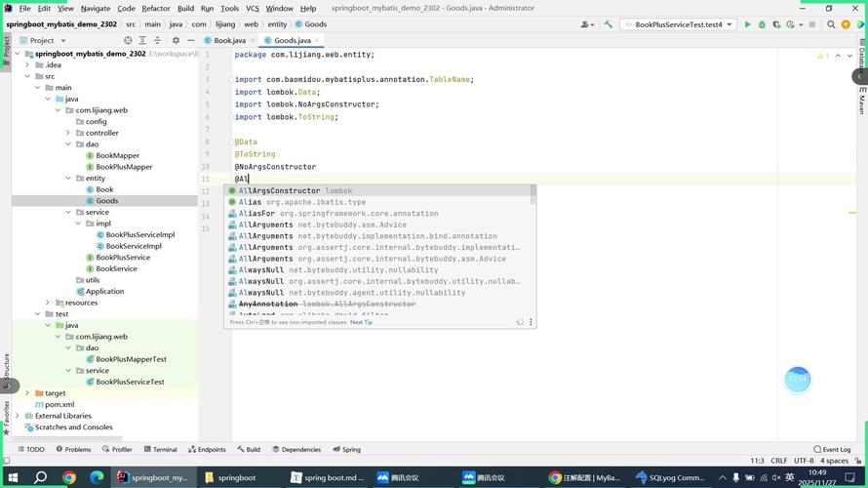Screen dimensions: 868x488
Task: Click the Build project hammer icon
Action: pos(609,24)
